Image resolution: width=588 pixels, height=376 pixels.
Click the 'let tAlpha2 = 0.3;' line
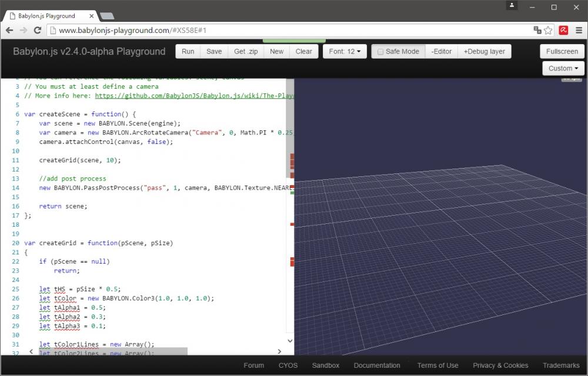click(x=72, y=317)
